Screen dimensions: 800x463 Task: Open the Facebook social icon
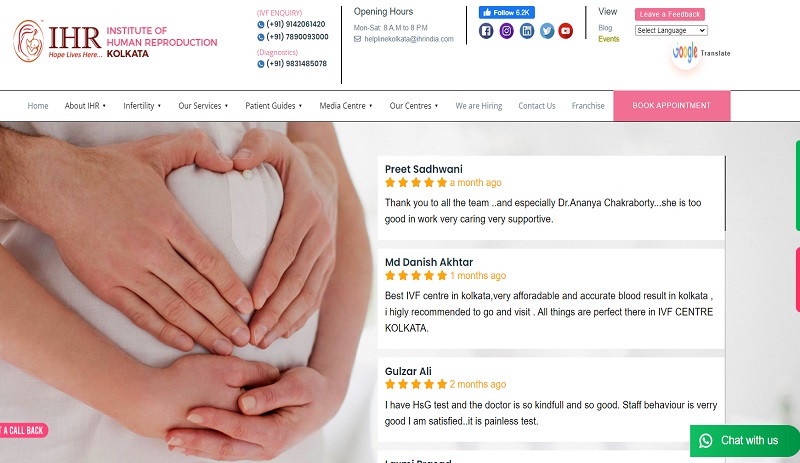pos(486,31)
